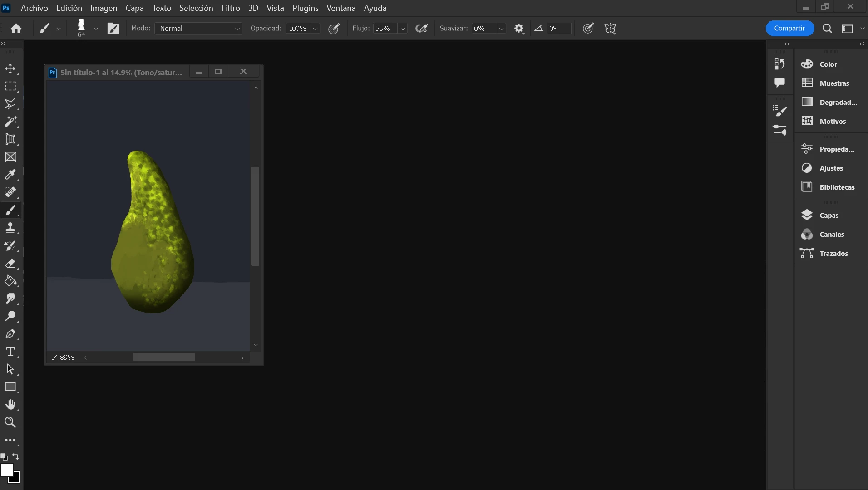
Task: Toggle symmetry painting options
Action: (x=611, y=29)
